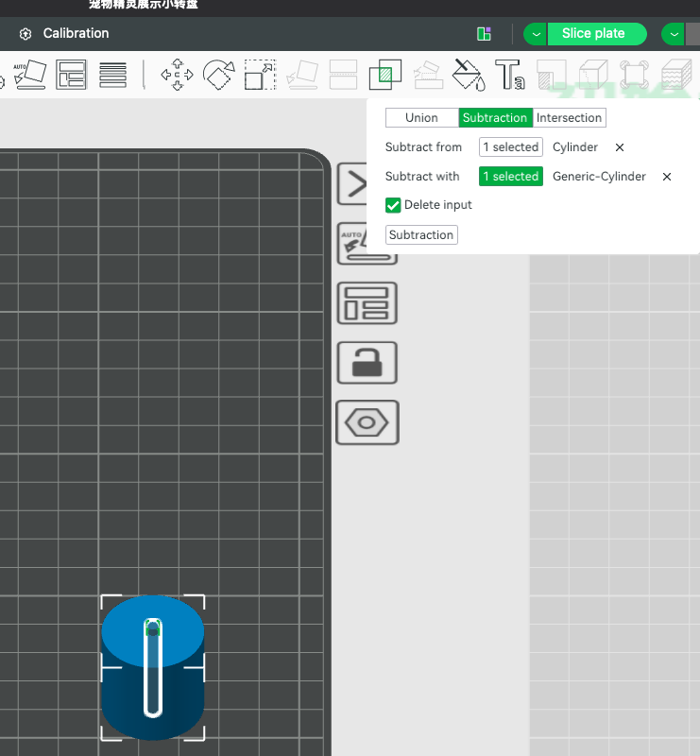The height and width of the screenshot is (756, 700).
Task: Open the Color painting bucket tool
Action: (x=469, y=75)
